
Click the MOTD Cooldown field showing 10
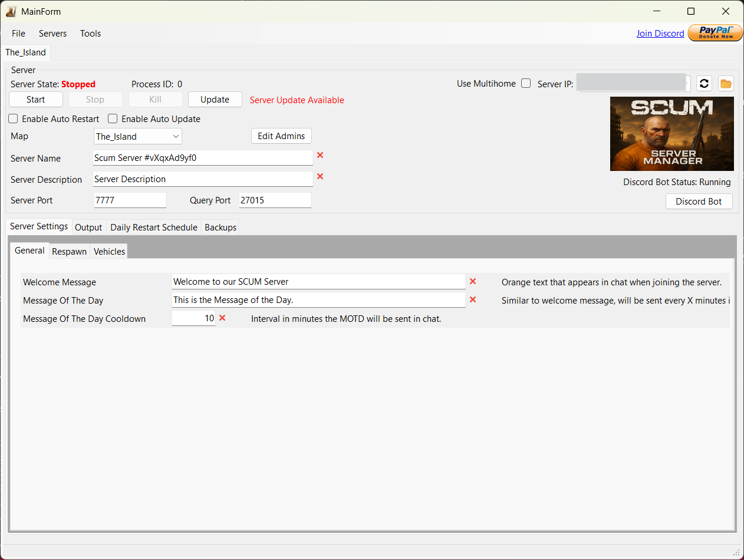(x=193, y=318)
